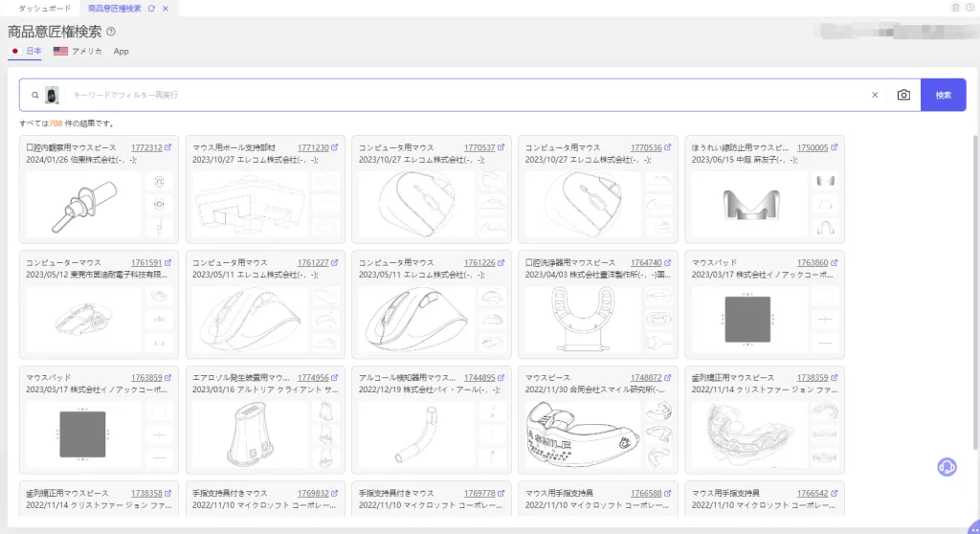The height and width of the screenshot is (534, 980).
Task: Select the 商品意匠権検索 tab
Action: 115,8
